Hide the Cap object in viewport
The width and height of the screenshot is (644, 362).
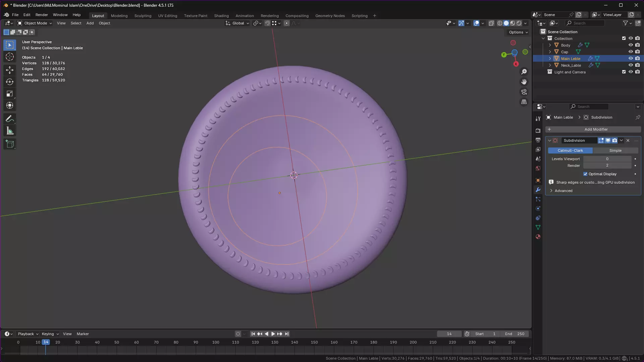(631, 52)
